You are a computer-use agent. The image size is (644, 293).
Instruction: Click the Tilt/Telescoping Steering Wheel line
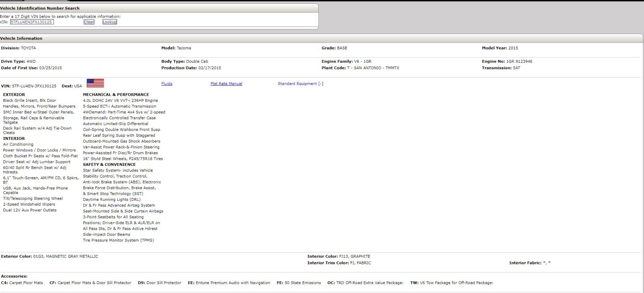(x=33, y=198)
